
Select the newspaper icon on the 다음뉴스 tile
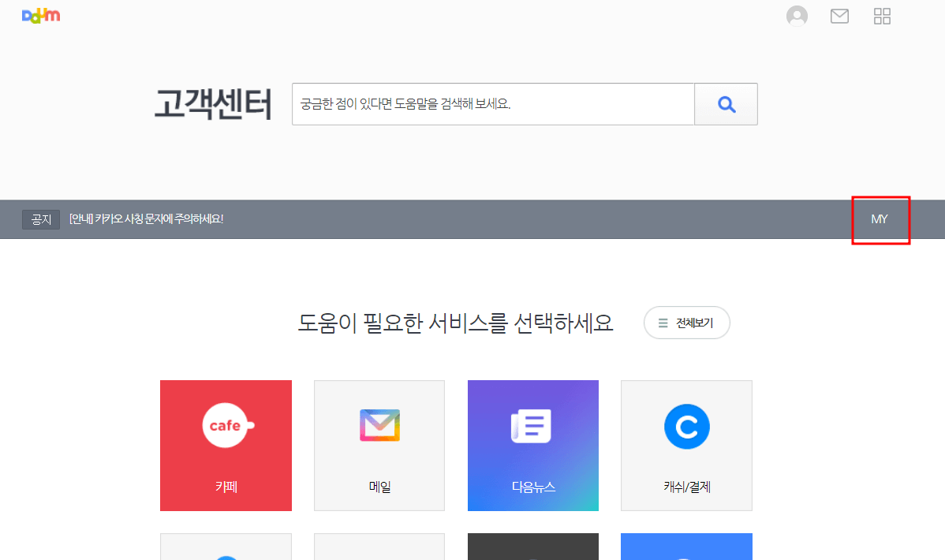point(532,424)
